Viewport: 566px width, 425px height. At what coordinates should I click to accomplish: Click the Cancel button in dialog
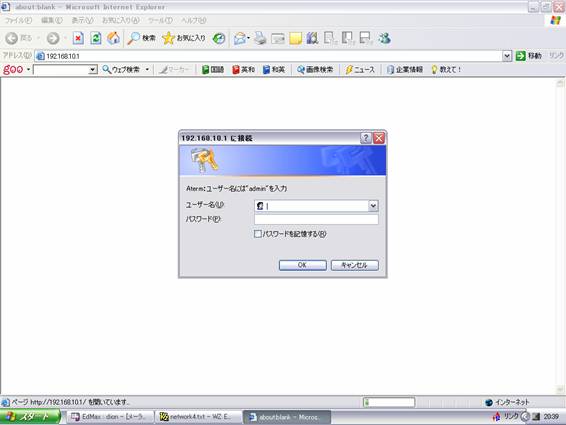click(x=354, y=265)
